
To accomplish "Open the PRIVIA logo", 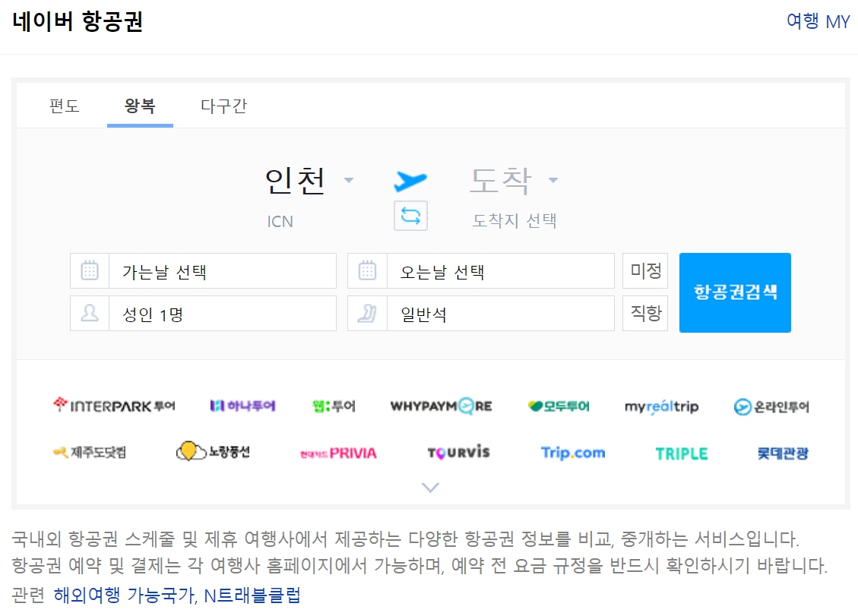I will click(x=338, y=453).
